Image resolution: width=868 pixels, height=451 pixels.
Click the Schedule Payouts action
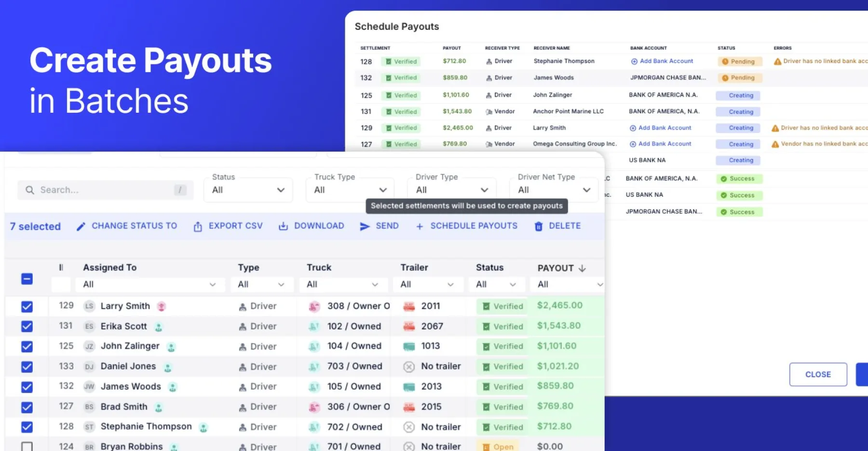[x=467, y=226]
